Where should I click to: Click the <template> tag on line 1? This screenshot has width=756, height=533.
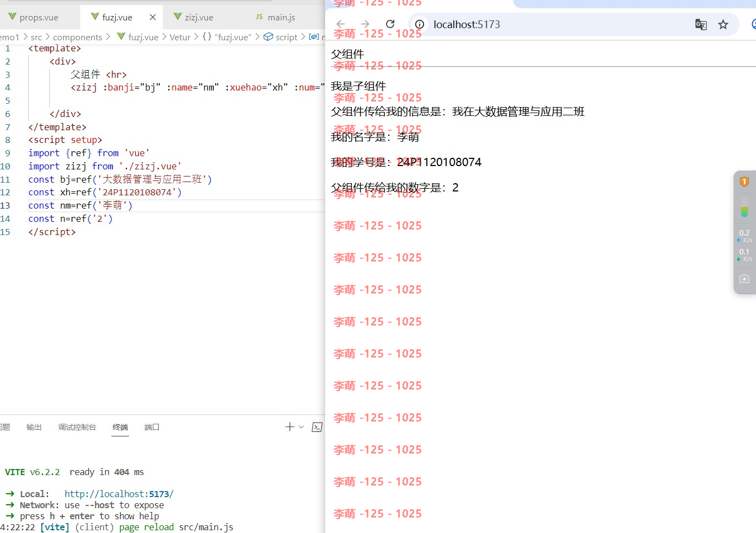point(55,49)
